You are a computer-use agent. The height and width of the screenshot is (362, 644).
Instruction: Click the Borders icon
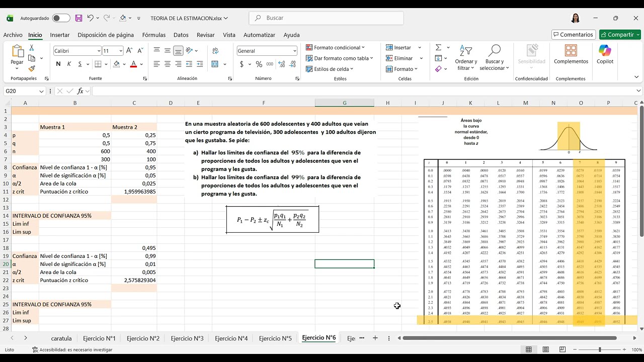[98, 64]
